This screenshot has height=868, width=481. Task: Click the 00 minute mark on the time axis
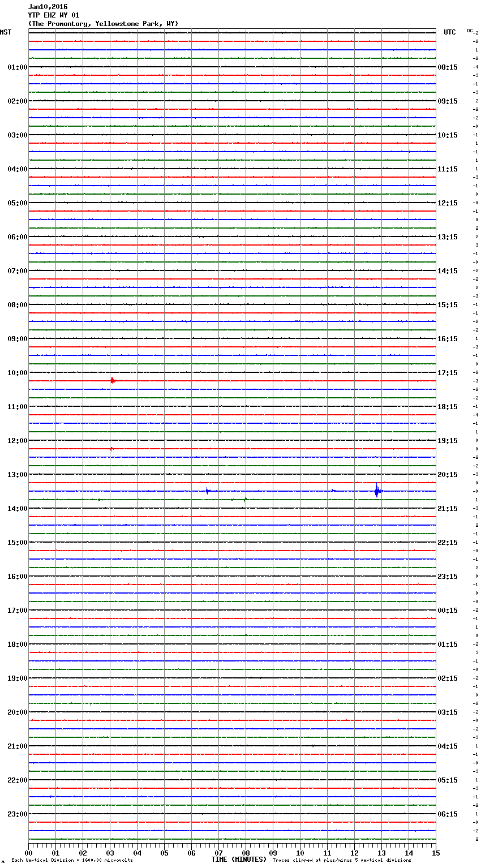tap(28, 853)
